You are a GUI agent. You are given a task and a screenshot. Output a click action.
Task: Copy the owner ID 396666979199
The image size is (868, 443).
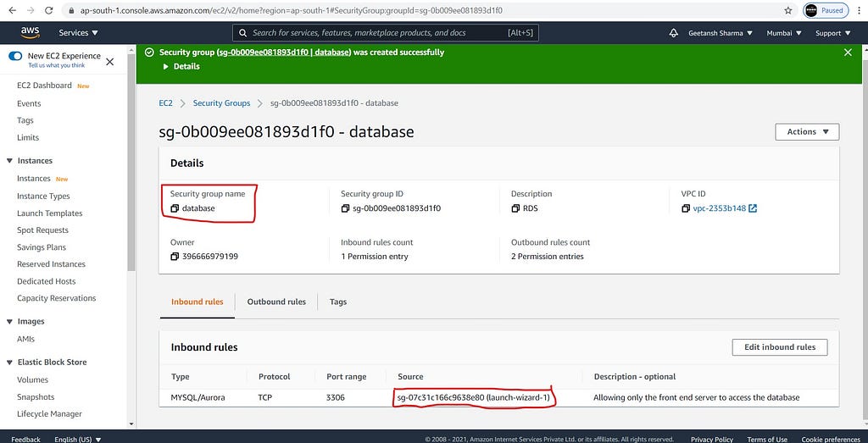tap(175, 256)
